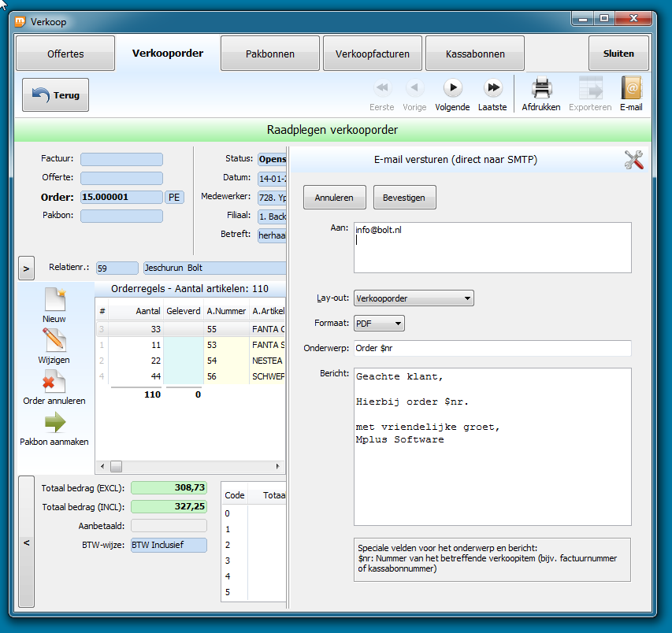
Task: Click the Offerte field
Action: click(x=121, y=178)
